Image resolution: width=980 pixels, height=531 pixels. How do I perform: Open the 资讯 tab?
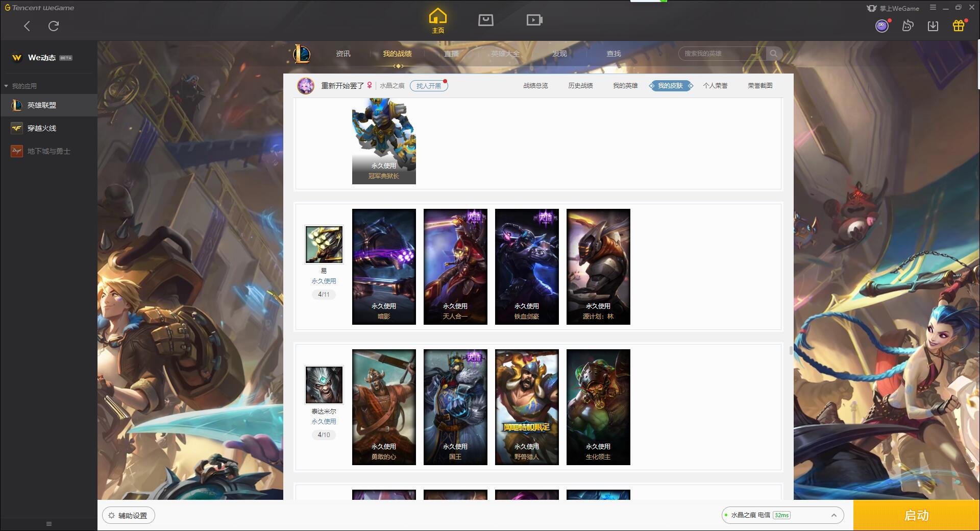pos(343,54)
